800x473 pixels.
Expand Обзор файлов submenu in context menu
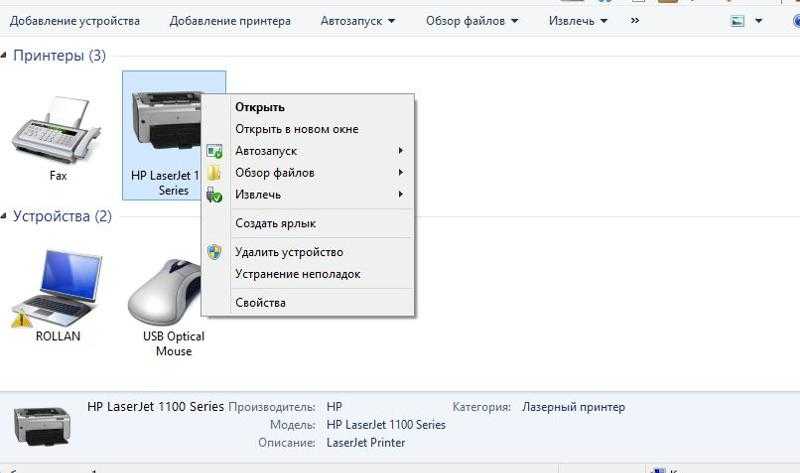click(308, 173)
